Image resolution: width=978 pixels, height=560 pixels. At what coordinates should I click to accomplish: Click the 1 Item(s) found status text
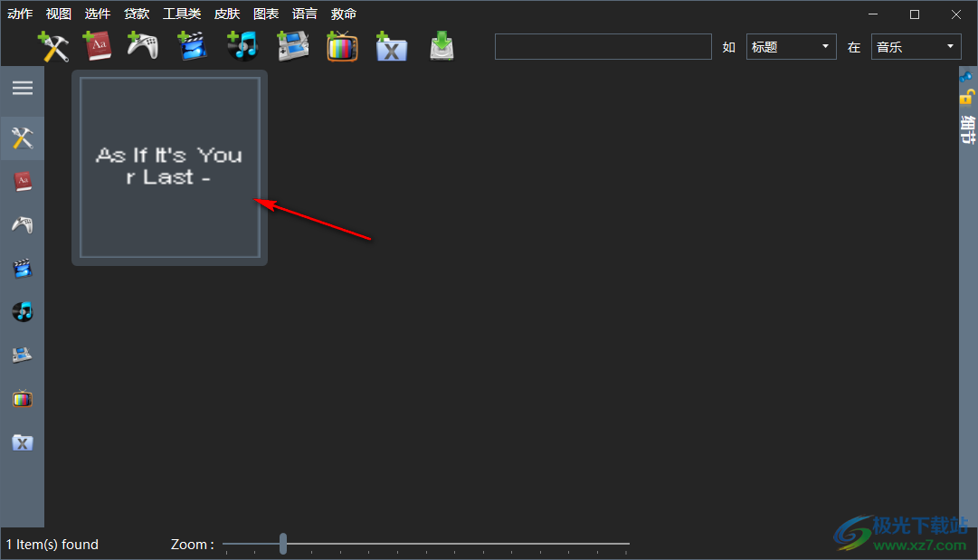pos(52,545)
